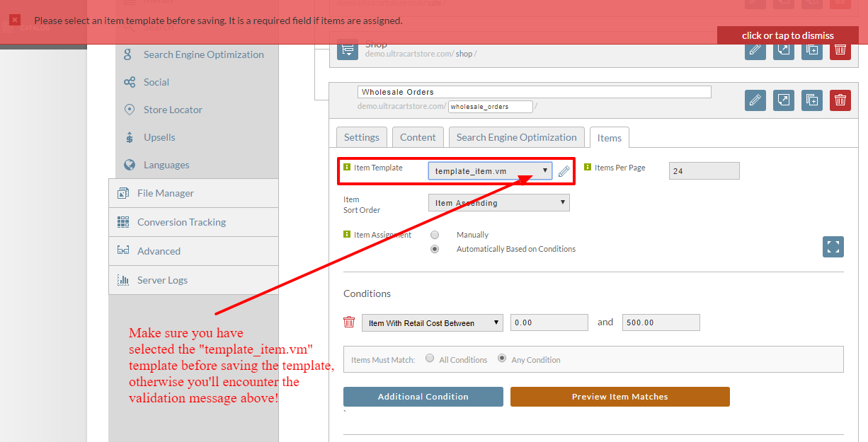Click the minimum cost 0.00 field
This screenshot has width=868, height=442.
(549, 322)
